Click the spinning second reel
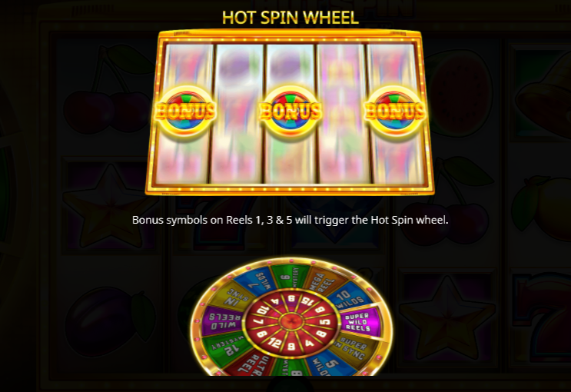Image resolution: width=571 pixels, height=392 pixels. 237,114
